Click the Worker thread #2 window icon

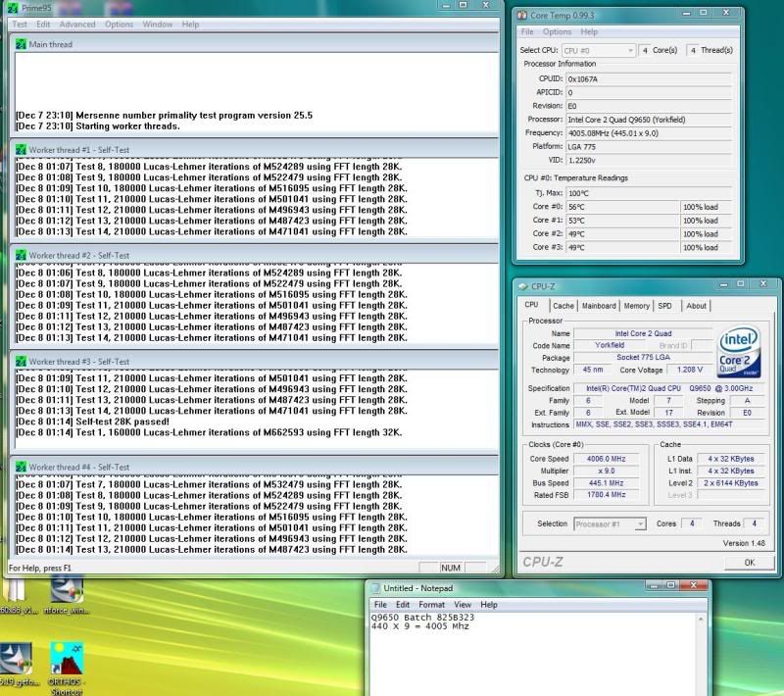pyautogui.click(x=21, y=255)
